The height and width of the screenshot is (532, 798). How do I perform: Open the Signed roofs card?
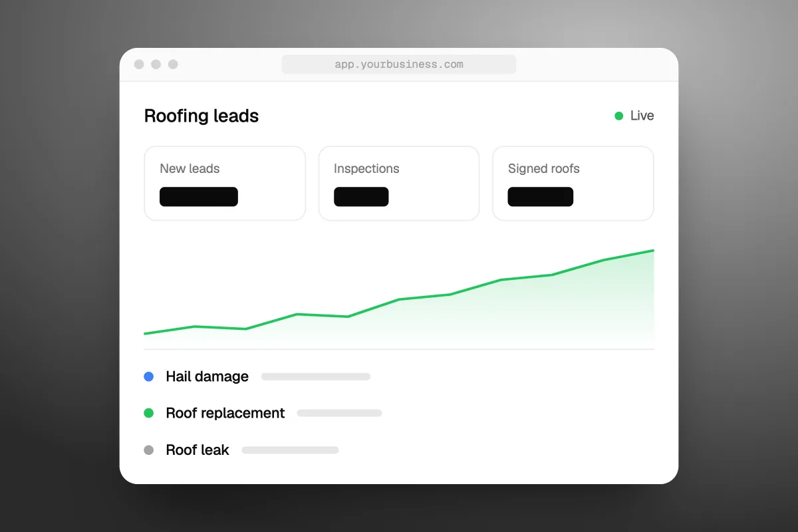tap(573, 184)
